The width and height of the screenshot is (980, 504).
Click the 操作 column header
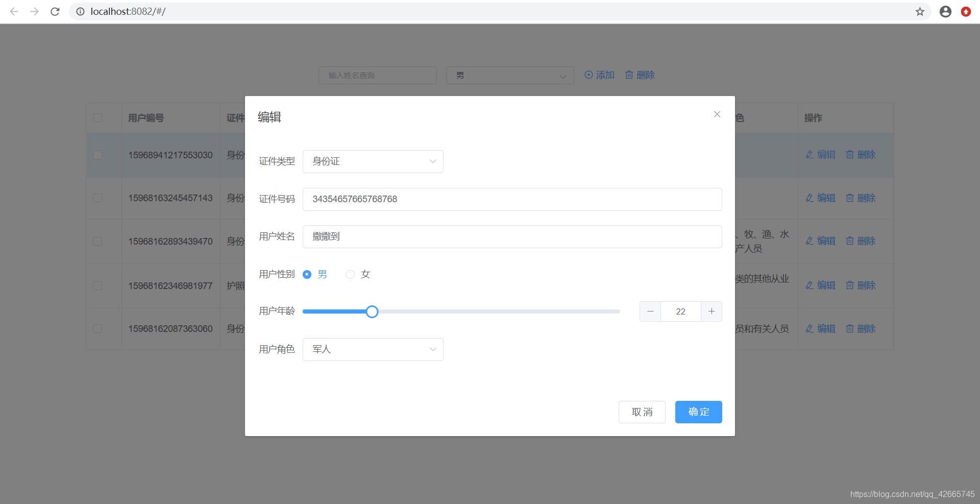813,118
